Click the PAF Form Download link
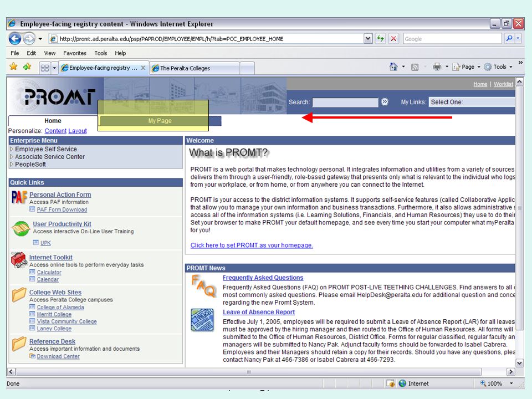Viewport: 532px width, 399px height. tap(62, 209)
